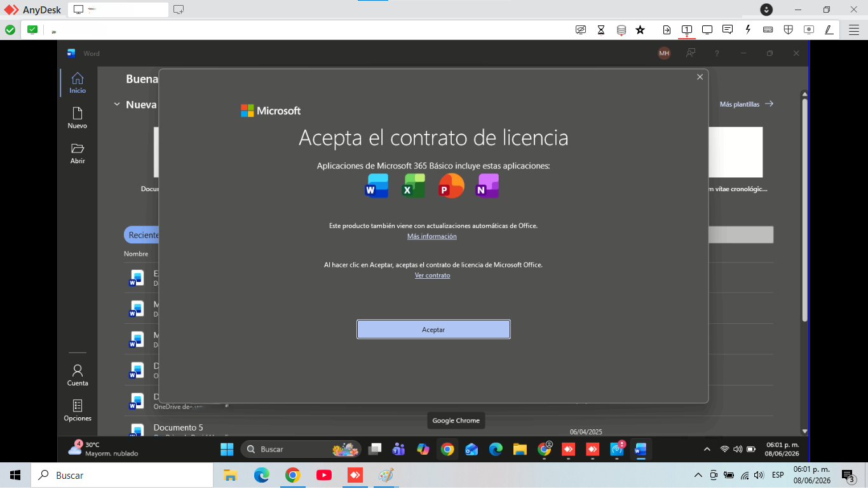The height and width of the screenshot is (489, 868).
Task: Go to Inicio in Word sidebar
Action: 78,83
